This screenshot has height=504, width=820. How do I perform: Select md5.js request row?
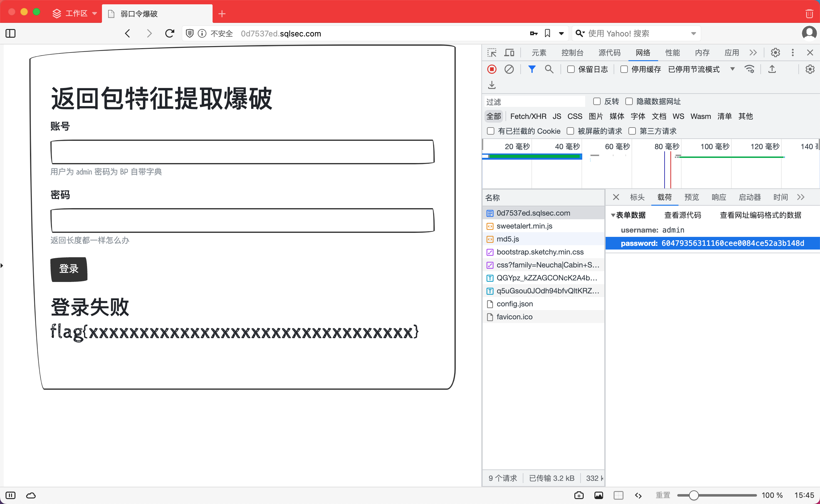click(x=543, y=239)
